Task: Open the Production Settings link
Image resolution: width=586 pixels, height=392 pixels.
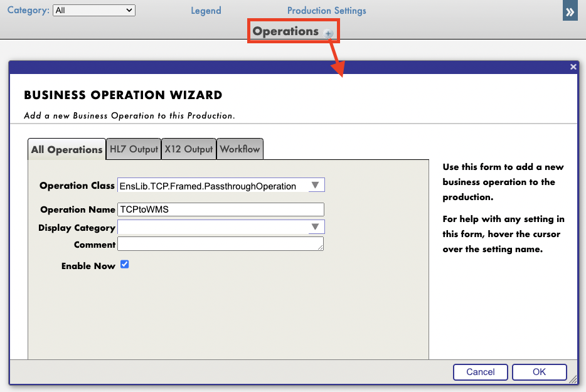Action: click(326, 11)
